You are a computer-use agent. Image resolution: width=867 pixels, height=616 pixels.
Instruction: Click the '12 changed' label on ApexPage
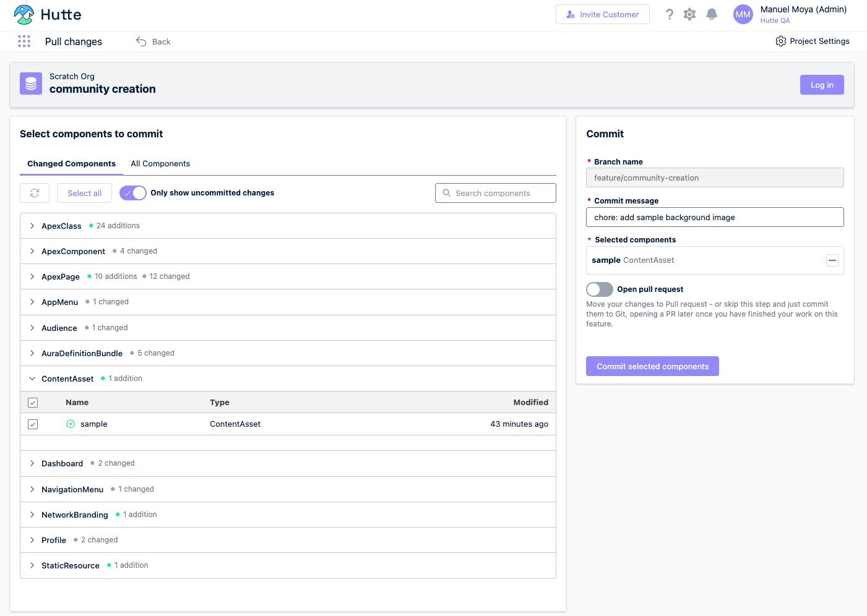(x=170, y=276)
